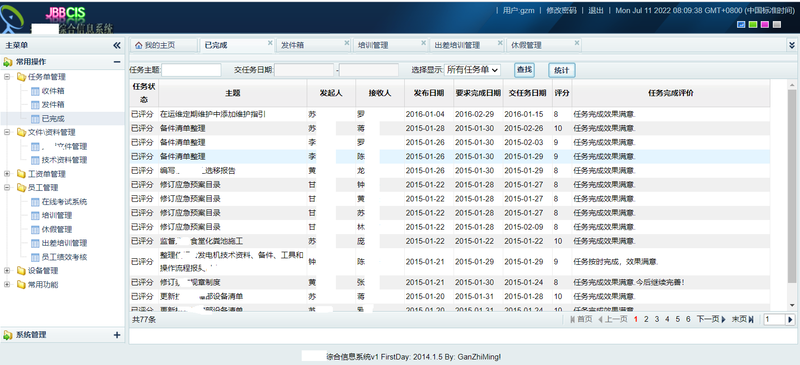This screenshot has width=800, height=365.
Task: Close the 出差培训管理 tab
Action: pos(499,43)
